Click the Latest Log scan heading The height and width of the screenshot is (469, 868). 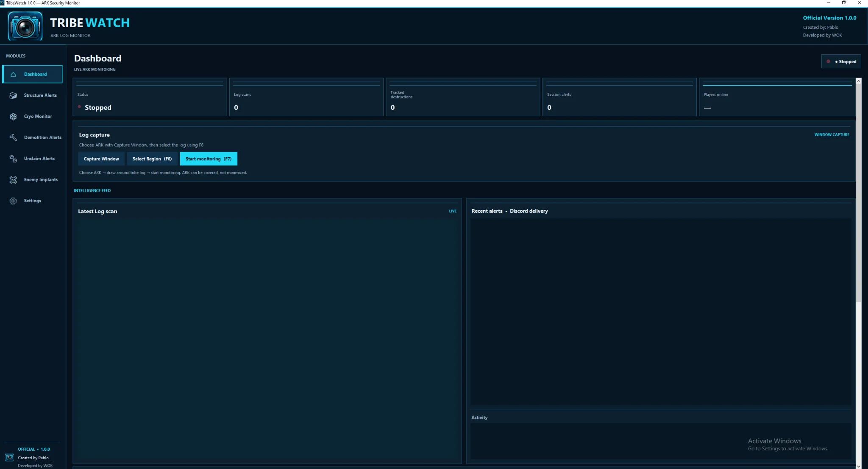coord(97,211)
